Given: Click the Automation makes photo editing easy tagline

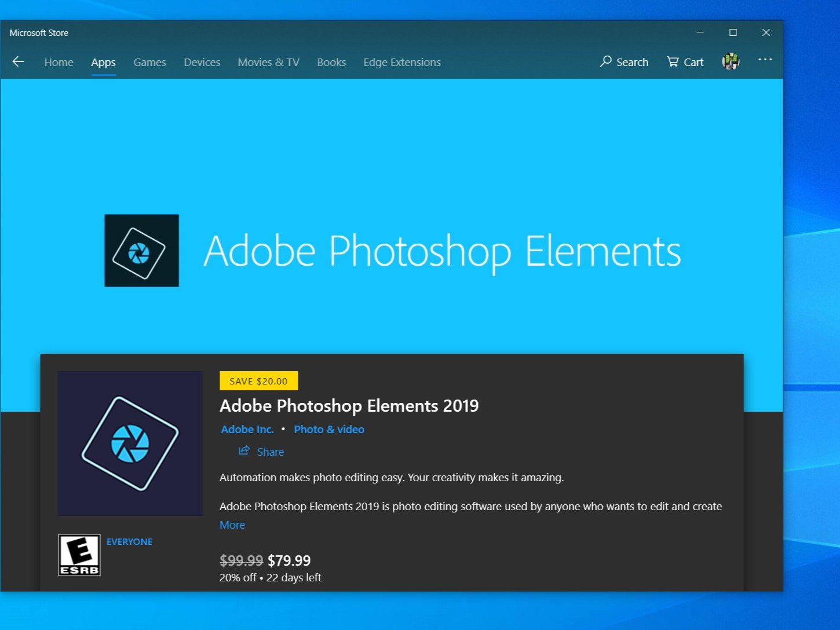Looking at the screenshot, I should [392, 477].
